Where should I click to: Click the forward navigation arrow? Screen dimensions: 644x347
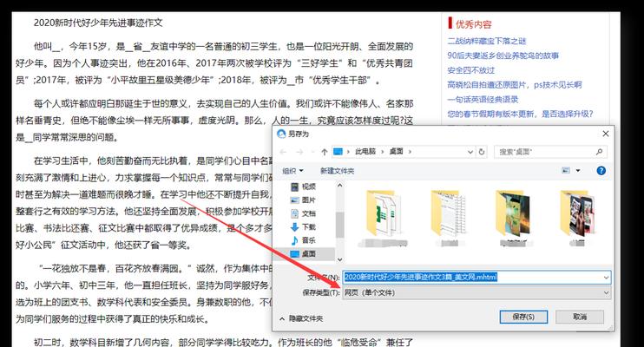click(299, 152)
